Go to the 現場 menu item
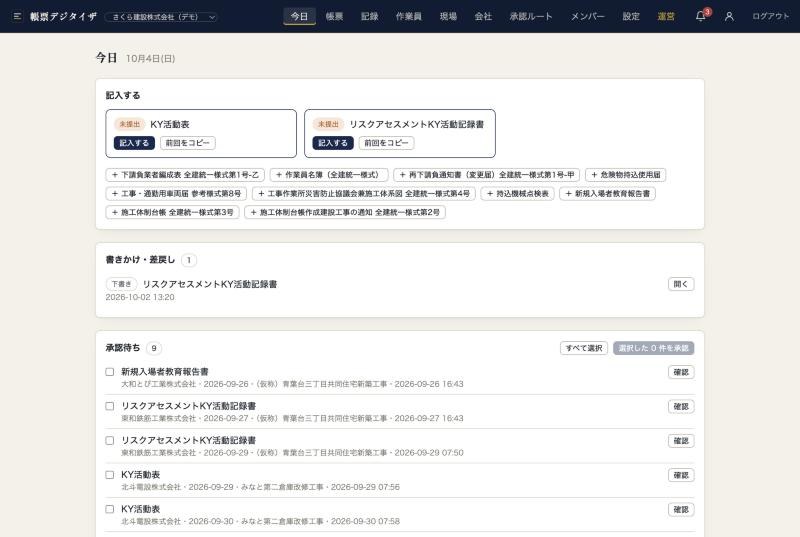Viewport: 800px width, 537px height. [x=448, y=16]
